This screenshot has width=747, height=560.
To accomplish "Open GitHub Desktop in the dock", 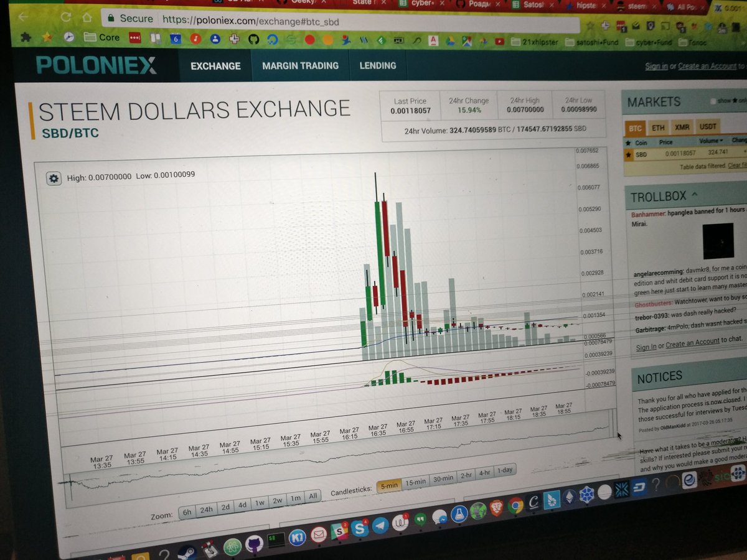I will pyautogui.click(x=254, y=544).
